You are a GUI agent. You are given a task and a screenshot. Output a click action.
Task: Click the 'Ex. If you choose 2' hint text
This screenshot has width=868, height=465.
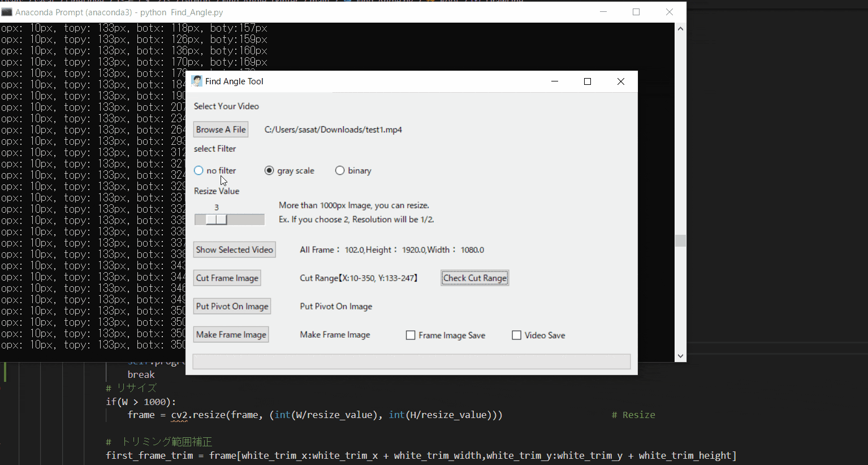(x=356, y=219)
